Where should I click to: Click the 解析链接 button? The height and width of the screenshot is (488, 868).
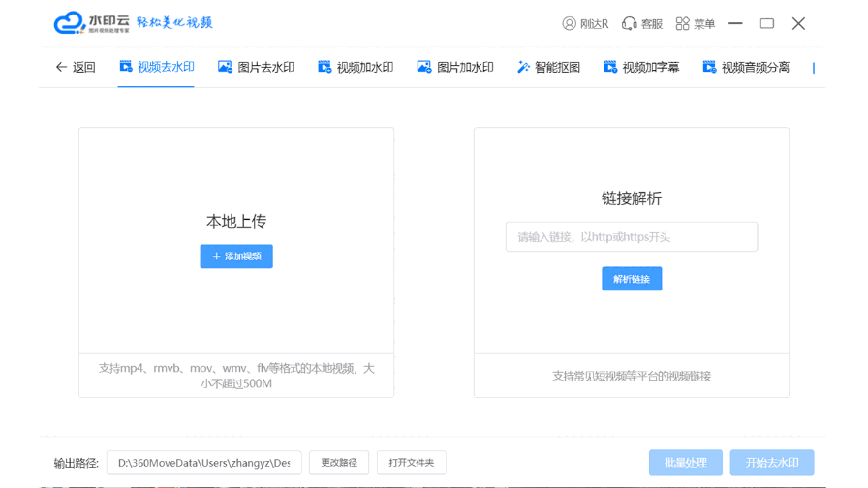pyautogui.click(x=632, y=279)
